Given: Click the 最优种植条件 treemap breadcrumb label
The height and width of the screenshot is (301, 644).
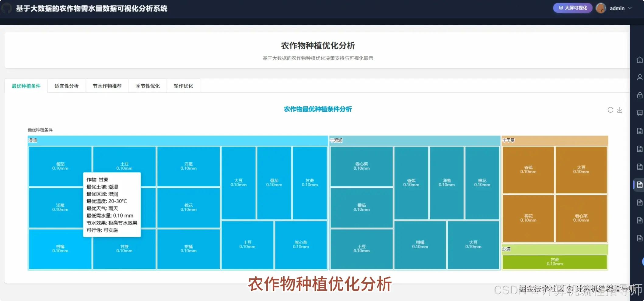Looking at the screenshot, I should 40,130.
